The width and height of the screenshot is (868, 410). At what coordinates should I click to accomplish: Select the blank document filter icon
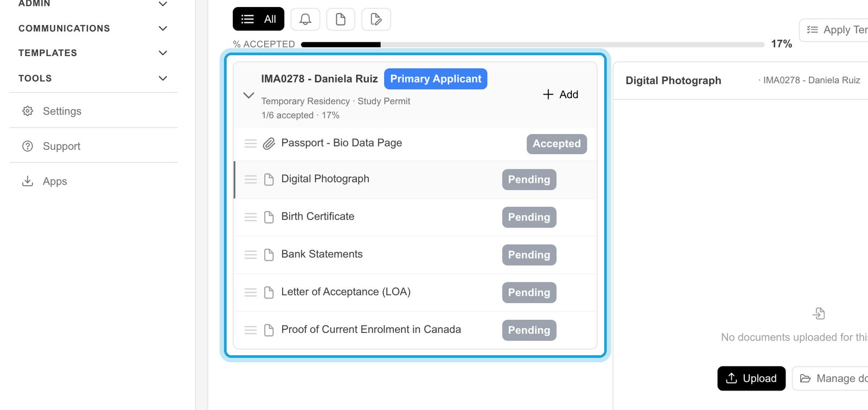click(341, 19)
